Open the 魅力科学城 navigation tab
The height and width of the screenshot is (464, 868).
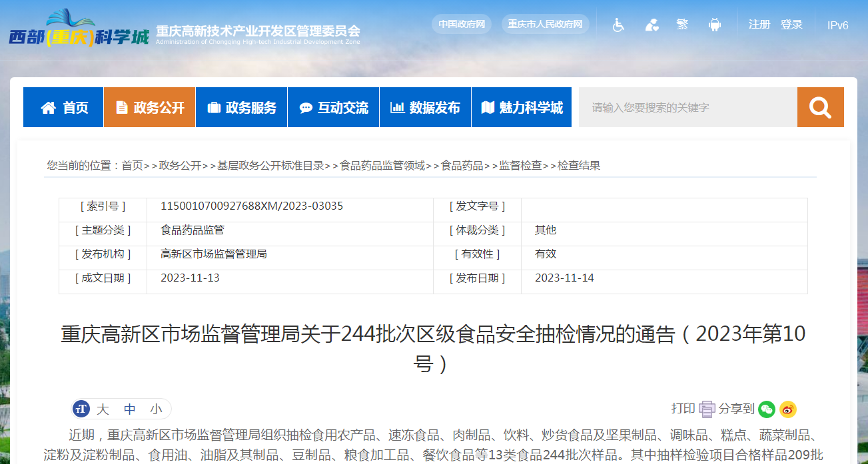pyautogui.click(x=522, y=107)
